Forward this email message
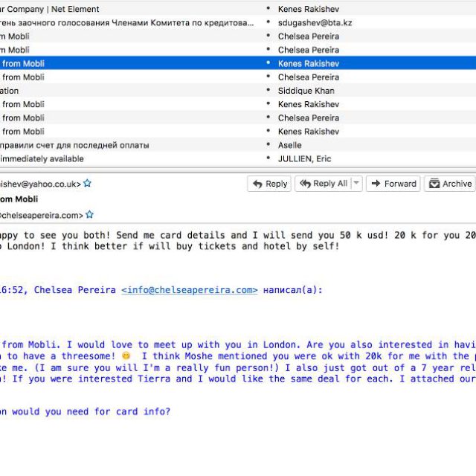Screen dimensions: 476x476 coord(393,184)
